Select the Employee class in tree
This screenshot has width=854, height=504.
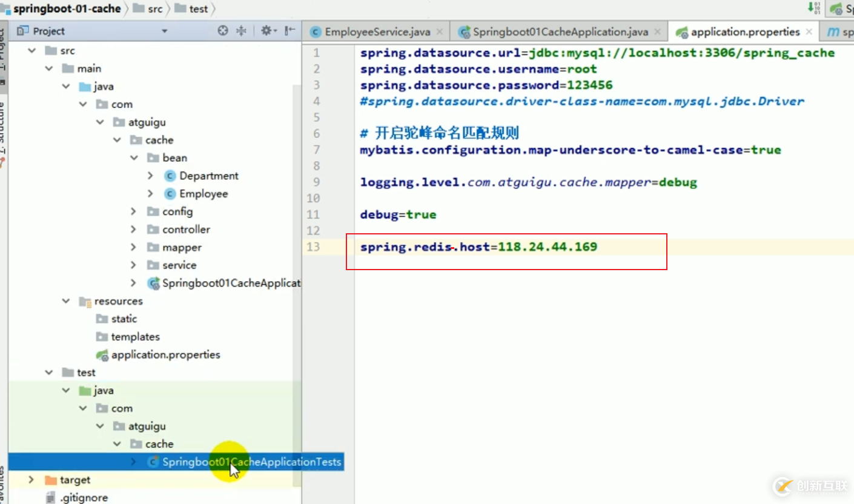(204, 194)
